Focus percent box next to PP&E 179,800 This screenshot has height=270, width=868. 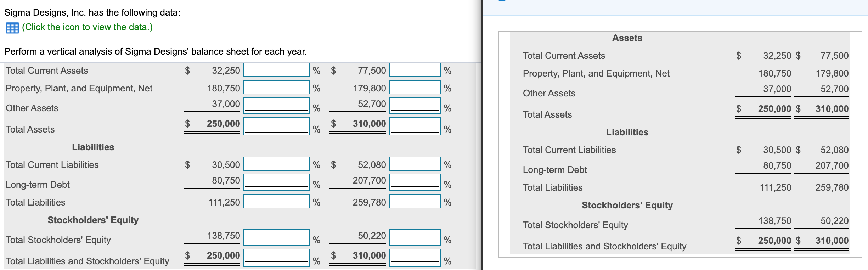415,87
